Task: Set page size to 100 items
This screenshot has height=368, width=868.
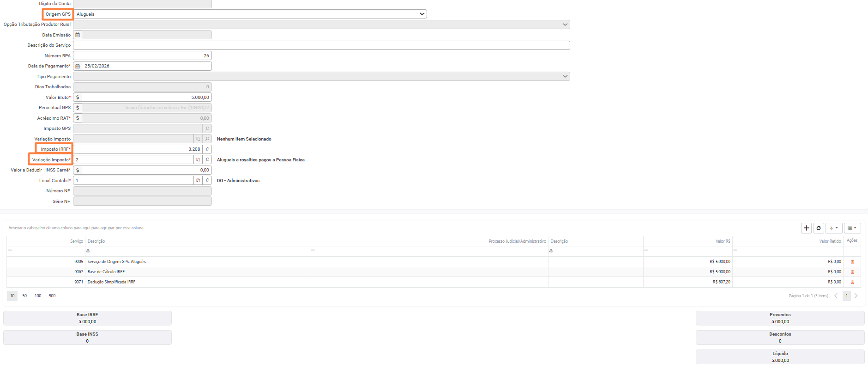Action: (x=38, y=296)
